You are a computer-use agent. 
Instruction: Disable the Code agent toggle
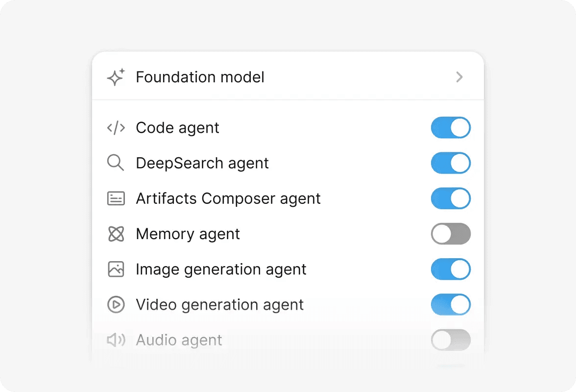(x=451, y=128)
